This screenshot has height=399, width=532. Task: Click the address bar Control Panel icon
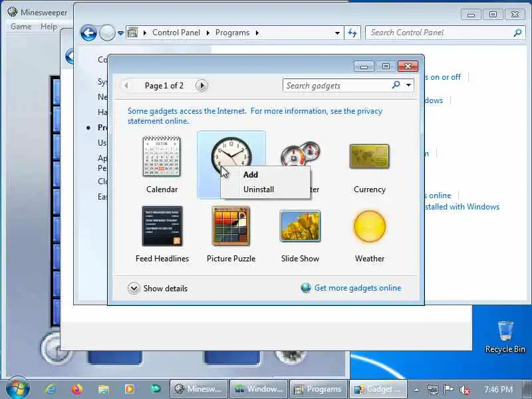[132, 33]
